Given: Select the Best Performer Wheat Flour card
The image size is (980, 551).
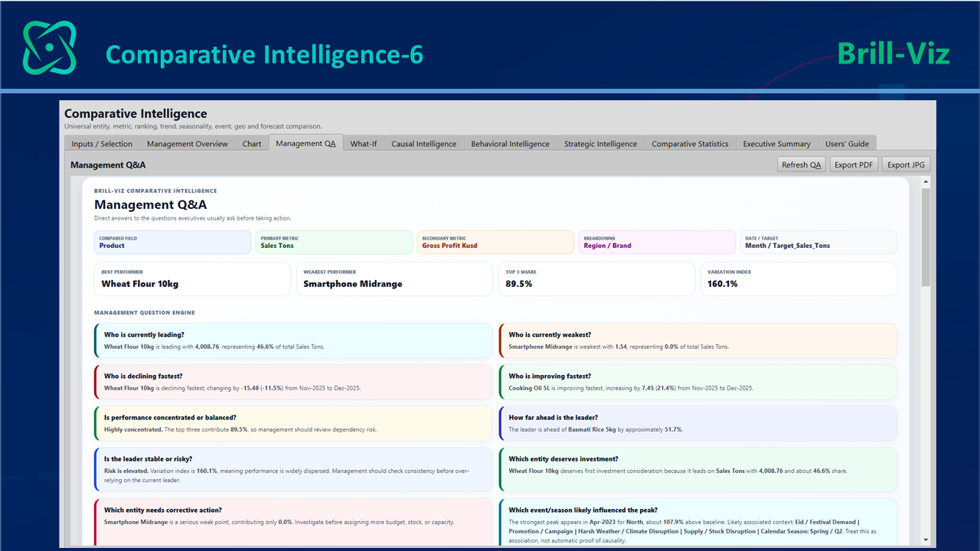Looking at the screenshot, I should pos(192,279).
